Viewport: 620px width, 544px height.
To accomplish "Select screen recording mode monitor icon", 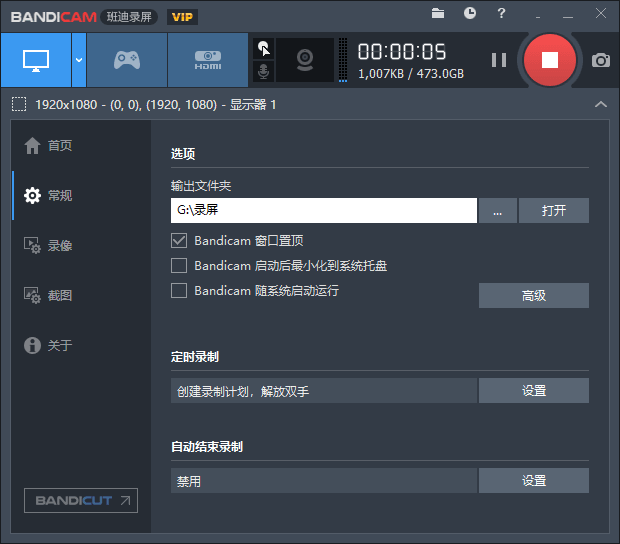I will [x=36, y=60].
